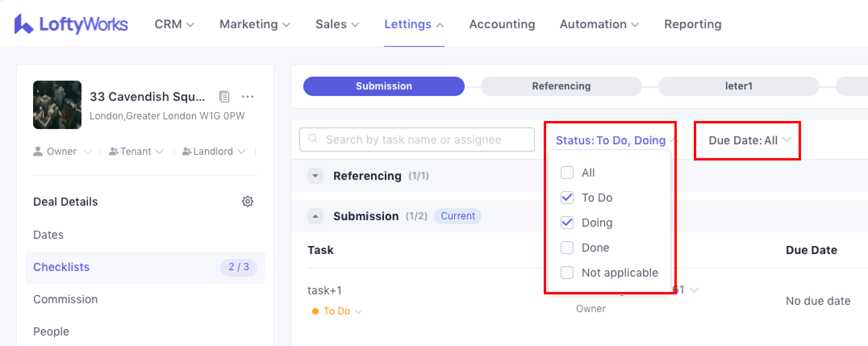Viewport: 868px width, 346px height.
Task: Select the Referencing stage pill
Action: pyautogui.click(x=561, y=86)
